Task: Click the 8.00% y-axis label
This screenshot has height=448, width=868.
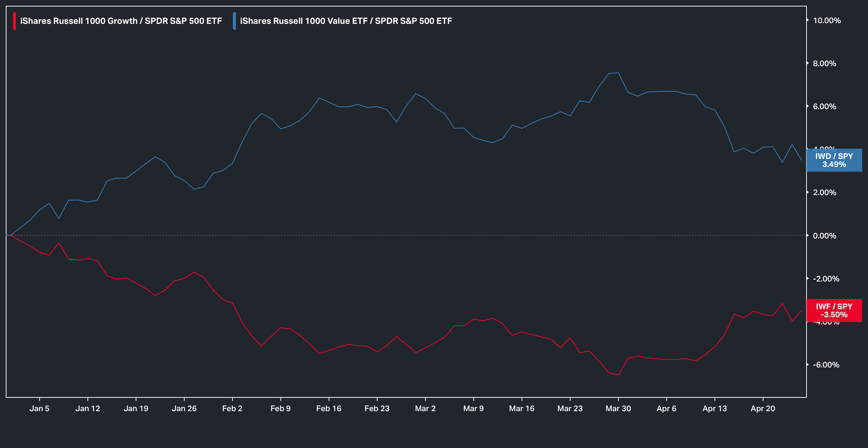Action: pos(825,64)
